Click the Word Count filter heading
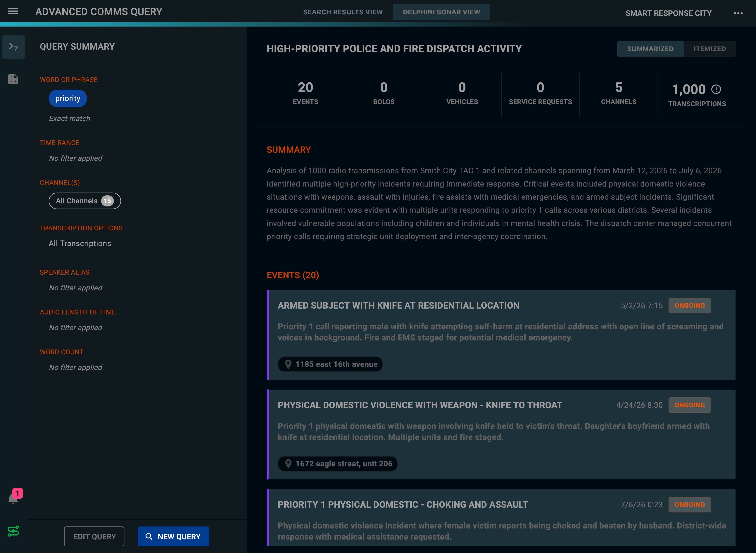Screen dimensions: 756x553 62,352
